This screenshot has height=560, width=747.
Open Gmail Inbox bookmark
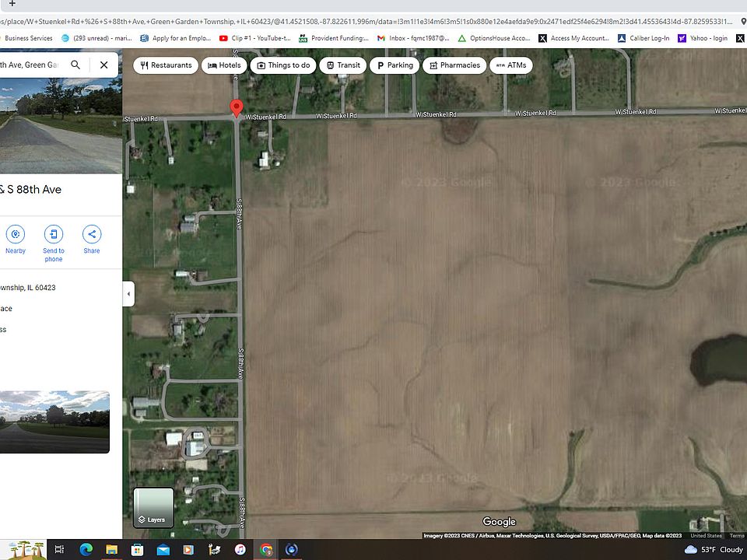(413, 38)
